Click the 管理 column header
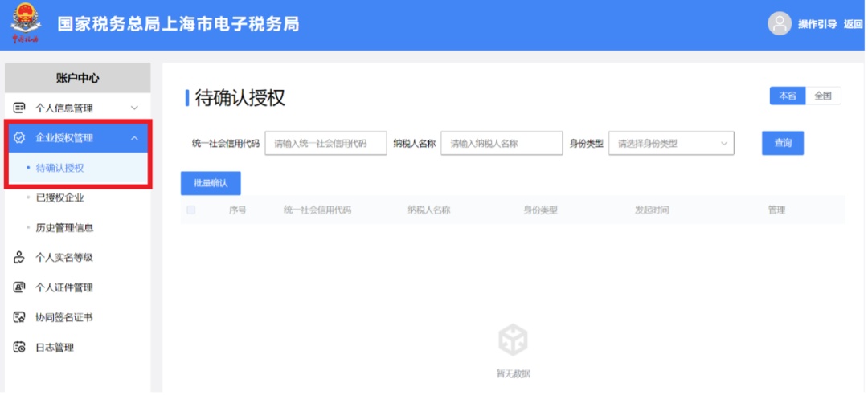The width and height of the screenshot is (868, 395). [x=776, y=210]
